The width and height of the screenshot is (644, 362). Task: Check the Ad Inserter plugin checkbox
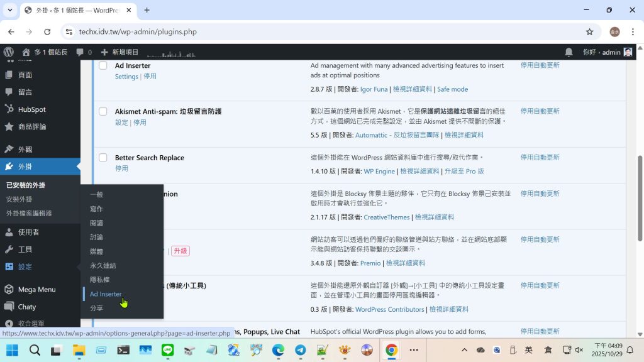pyautogui.click(x=103, y=65)
